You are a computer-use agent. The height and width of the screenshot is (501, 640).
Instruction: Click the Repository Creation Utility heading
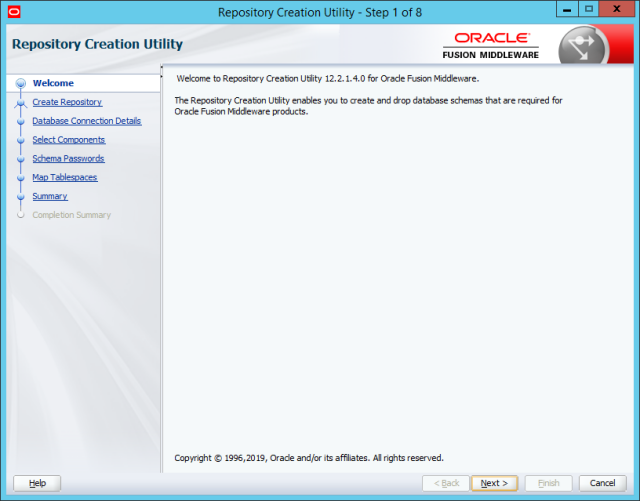[x=97, y=44]
